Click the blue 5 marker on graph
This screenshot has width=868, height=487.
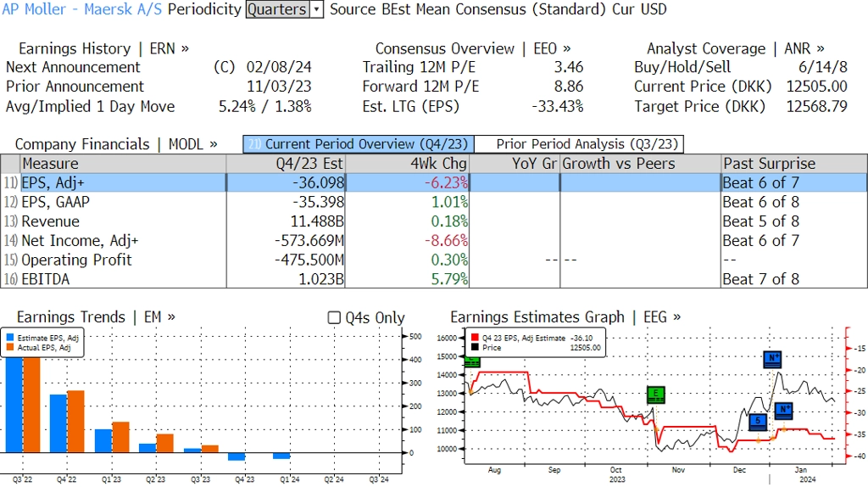point(758,422)
